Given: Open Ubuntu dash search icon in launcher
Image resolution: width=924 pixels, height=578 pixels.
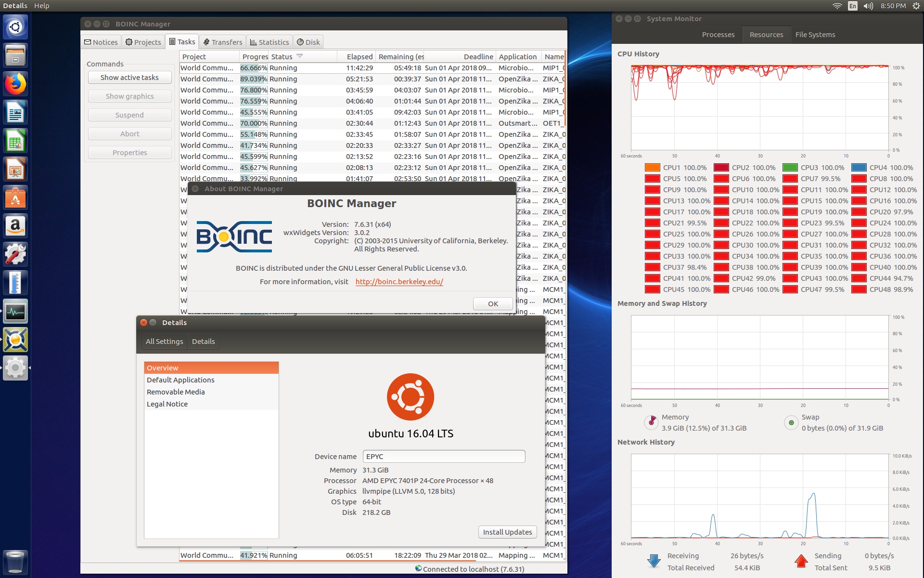Looking at the screenshot, I should tap(15, 27).
